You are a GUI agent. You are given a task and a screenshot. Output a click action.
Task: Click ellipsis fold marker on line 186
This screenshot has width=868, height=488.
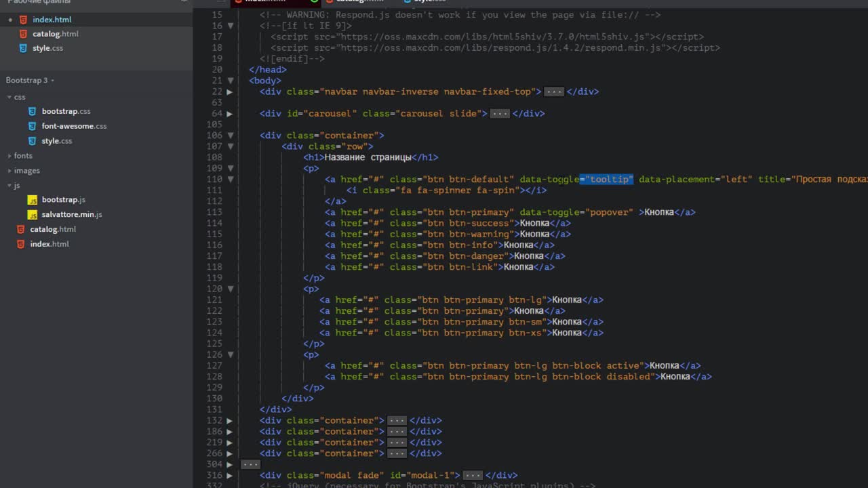click(397, 432)
